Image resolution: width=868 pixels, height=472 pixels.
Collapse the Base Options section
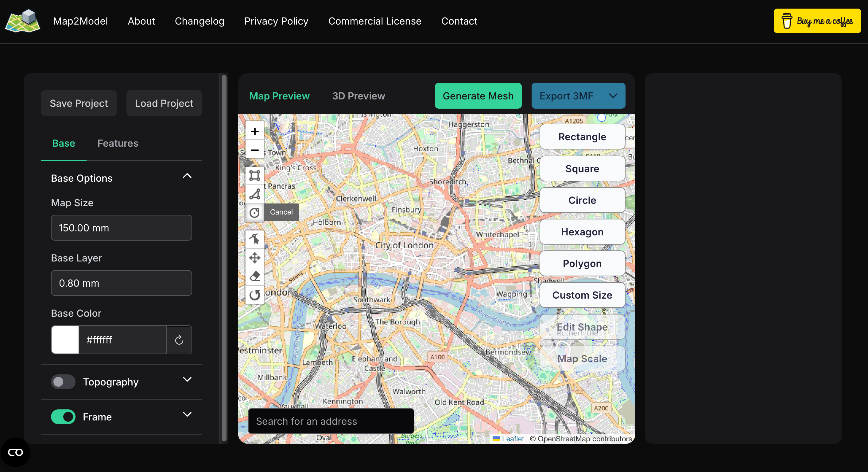coord(187,176)
